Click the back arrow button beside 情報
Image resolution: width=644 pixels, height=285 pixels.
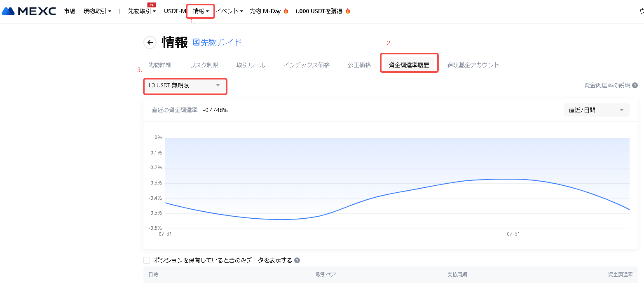pos(150,42)
